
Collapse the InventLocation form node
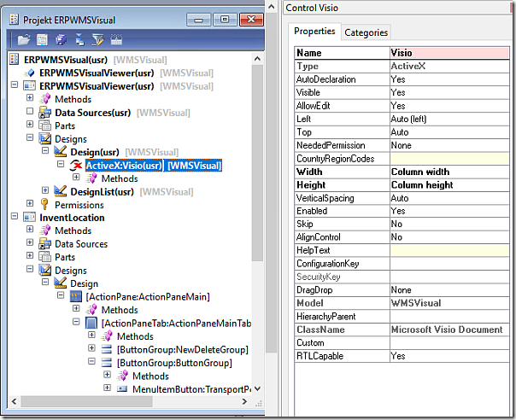coord(15,218)
